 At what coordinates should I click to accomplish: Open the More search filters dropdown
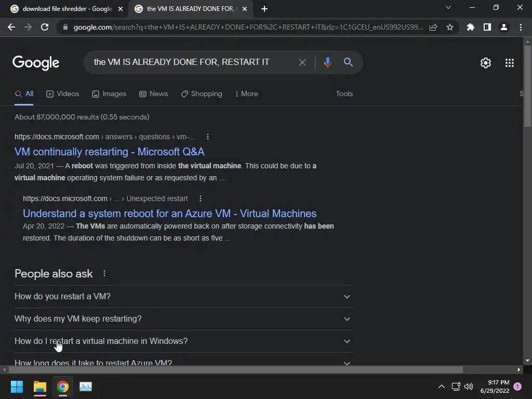click(x=247, y=94)
